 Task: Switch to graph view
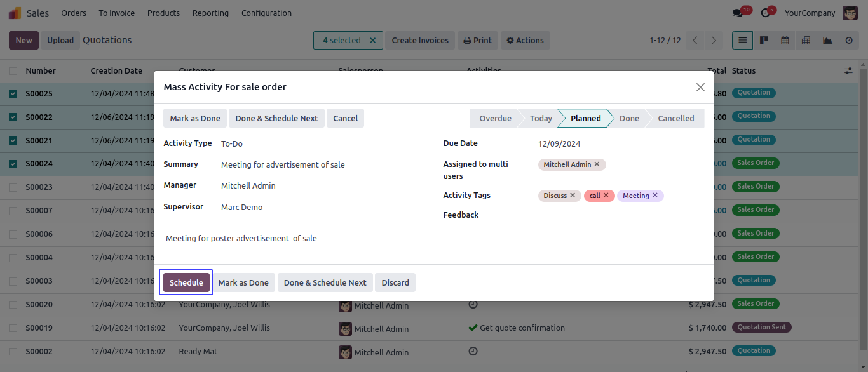[827, 41]
